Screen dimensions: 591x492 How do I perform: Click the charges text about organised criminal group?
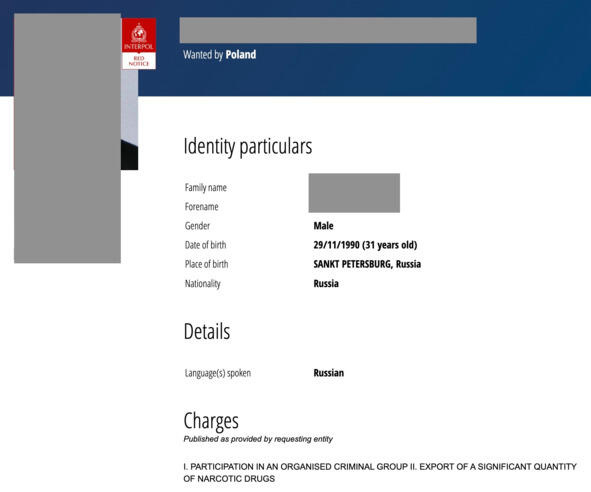pyautogui.click(x=380, y=473)
